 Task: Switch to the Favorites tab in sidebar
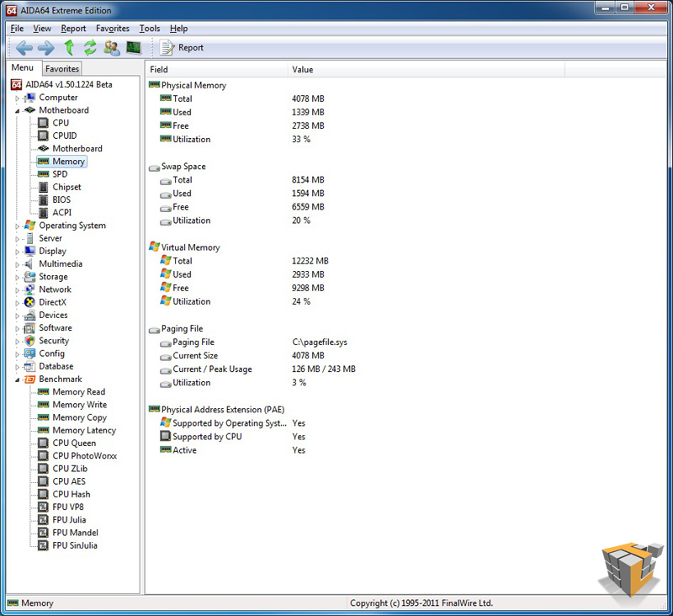(x=61, y=69)
